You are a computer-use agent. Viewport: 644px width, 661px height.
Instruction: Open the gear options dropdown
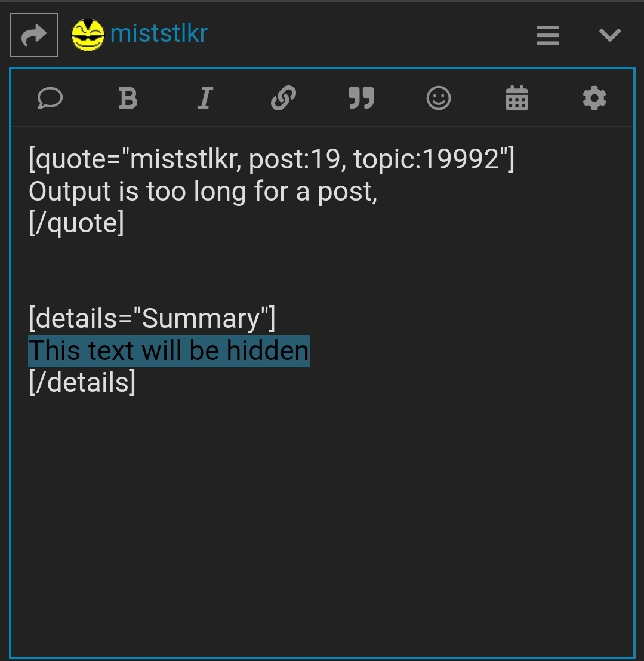594,98
